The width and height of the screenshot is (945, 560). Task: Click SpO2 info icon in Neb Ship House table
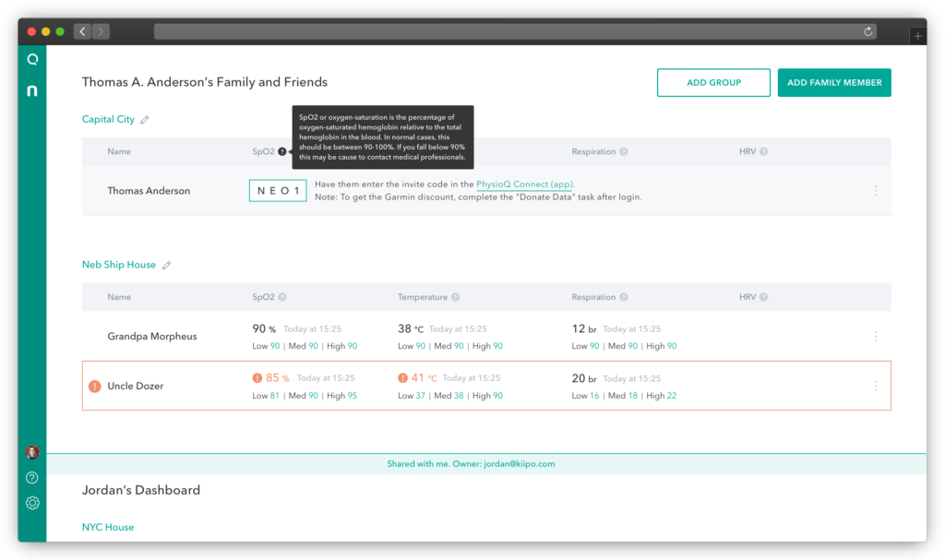click(x=282, y=297)
